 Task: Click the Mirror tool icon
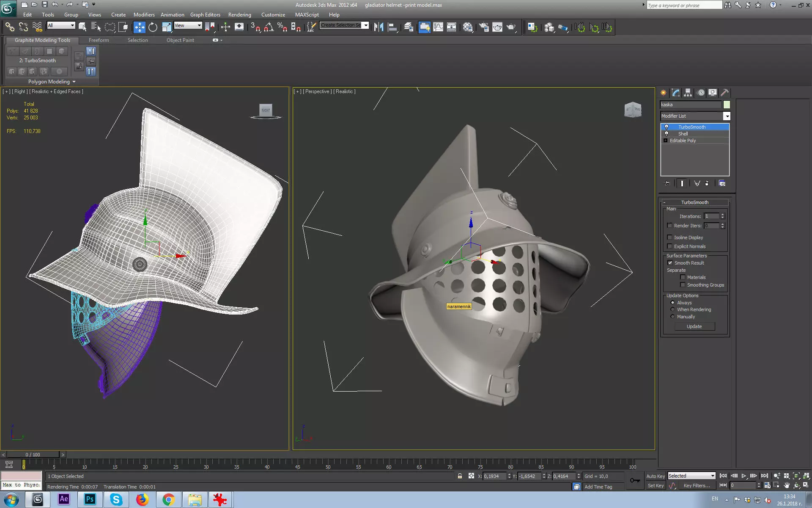[x=379, y=28]
